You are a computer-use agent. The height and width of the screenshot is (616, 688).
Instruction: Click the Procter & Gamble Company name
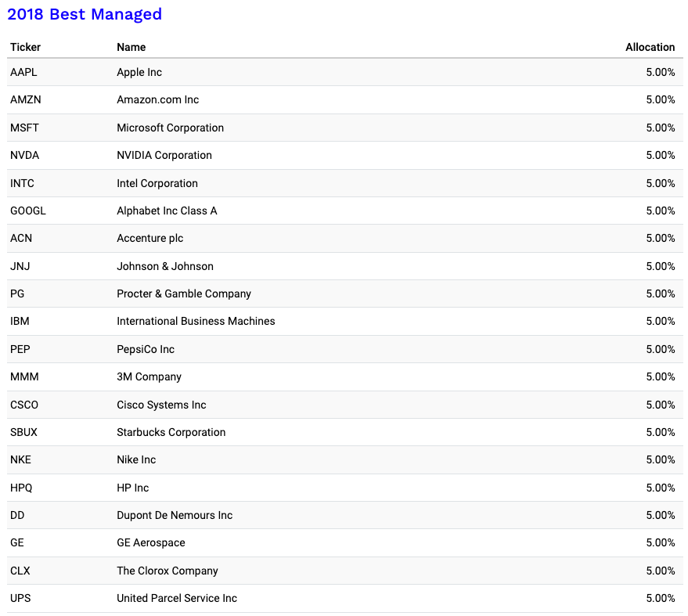pyautogui.click(x=184, y=294)
